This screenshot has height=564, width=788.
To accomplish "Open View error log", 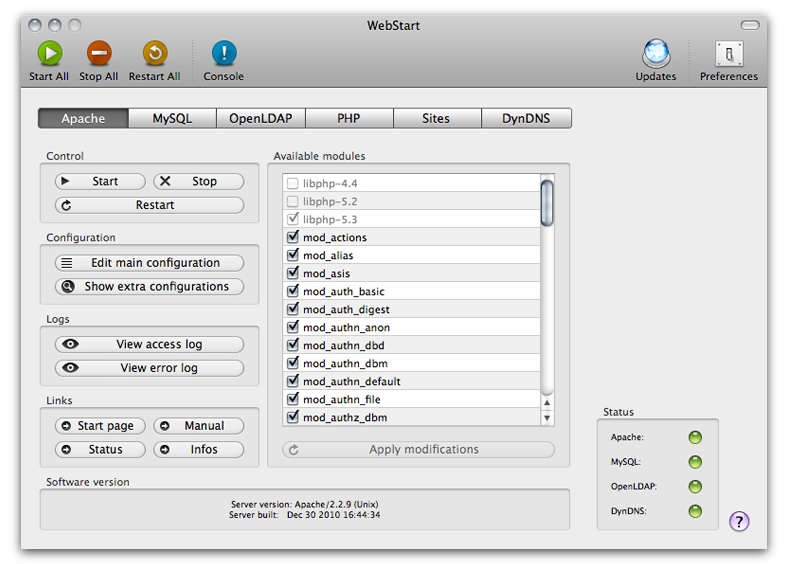I will [x=149, y=368].
